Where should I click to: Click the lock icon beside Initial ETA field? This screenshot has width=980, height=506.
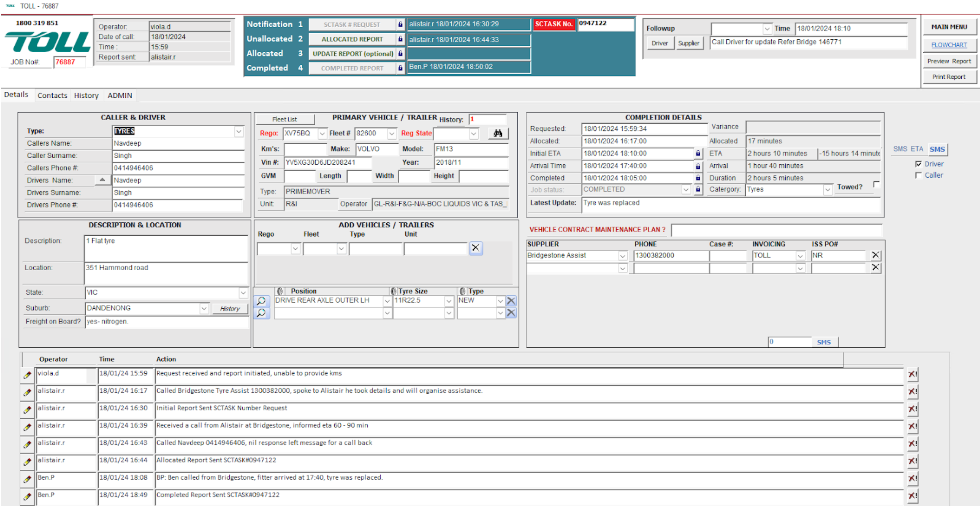coord(698,153)
